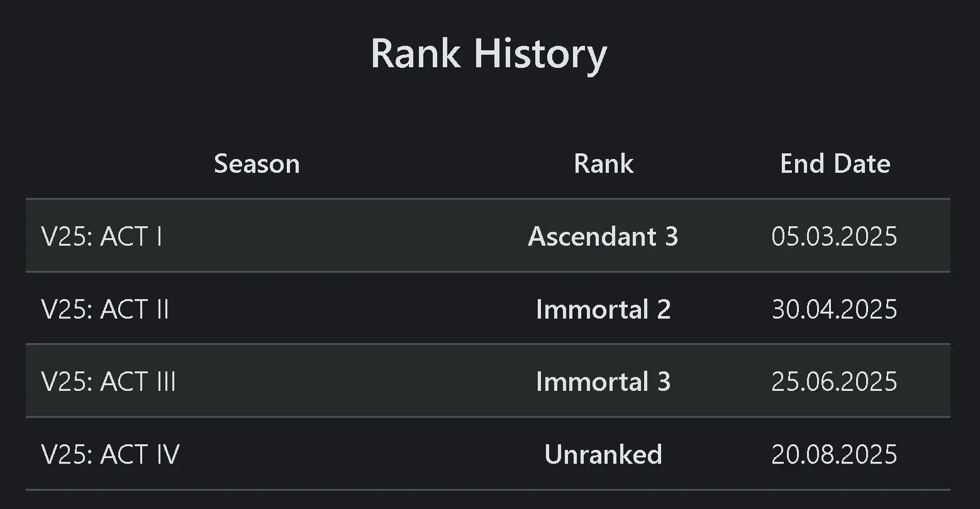Click the number 2 in Immortal 2
Image resolution: width=980 pixels, height=509 pixels.
pos(664,310)
